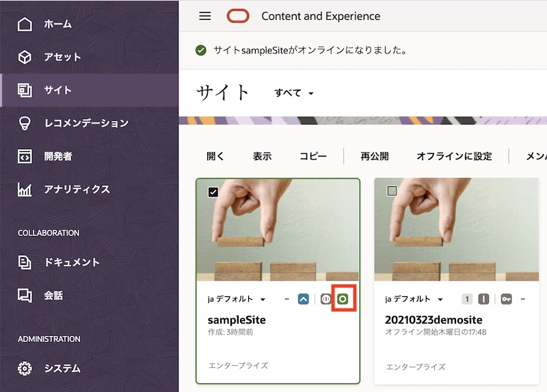Click the key security icon on 20210323demosite

tap(506, 299)
